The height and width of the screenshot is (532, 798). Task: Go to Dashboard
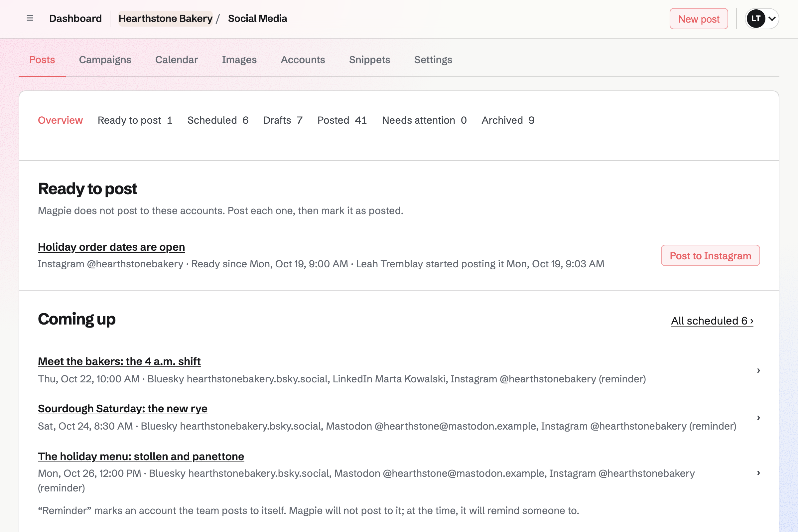click(75, 19)
